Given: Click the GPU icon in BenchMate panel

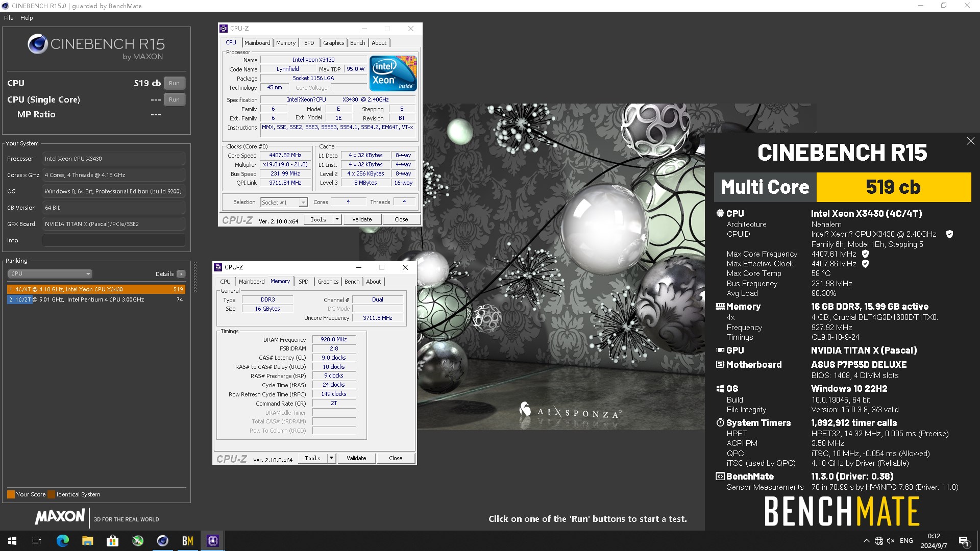Looking at the screenshot, I should tap(720, 350).
